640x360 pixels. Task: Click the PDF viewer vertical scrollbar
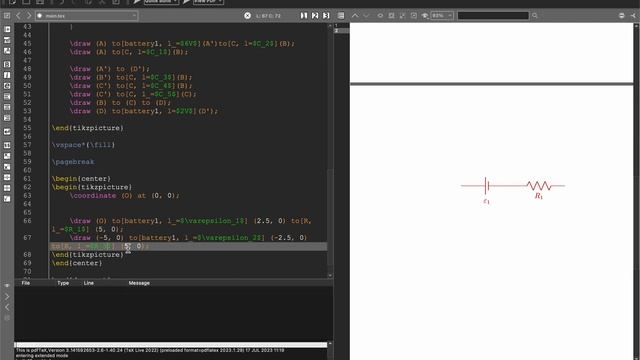tap(636, 191)
